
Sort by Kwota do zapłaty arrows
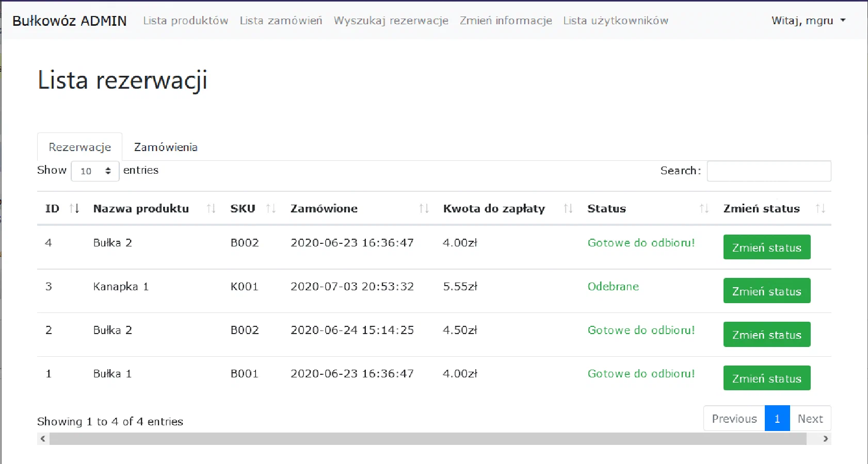click(568, 208)
